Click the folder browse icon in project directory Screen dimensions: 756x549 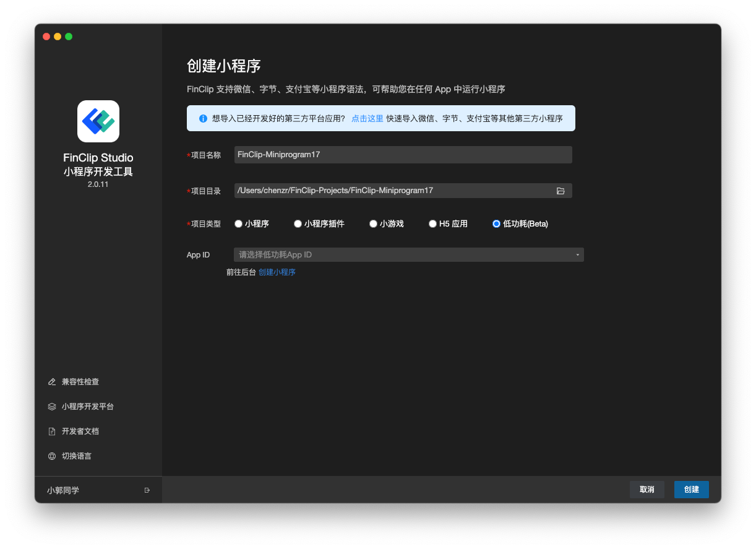(x=561, y=191)
